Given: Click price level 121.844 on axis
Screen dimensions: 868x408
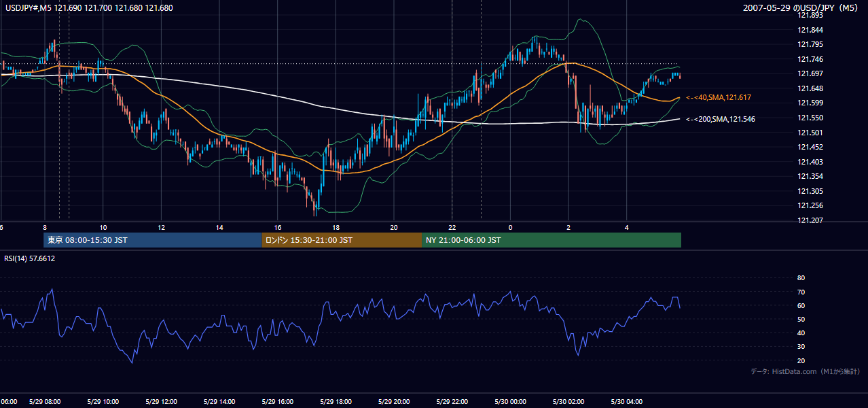Looking at the screenshot, I should point(810,30).
